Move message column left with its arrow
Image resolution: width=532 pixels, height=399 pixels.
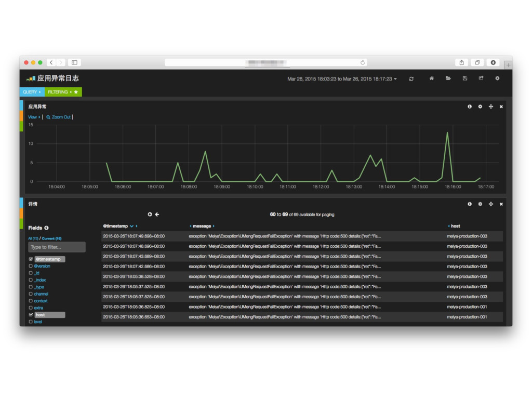(x=190, y=226)
